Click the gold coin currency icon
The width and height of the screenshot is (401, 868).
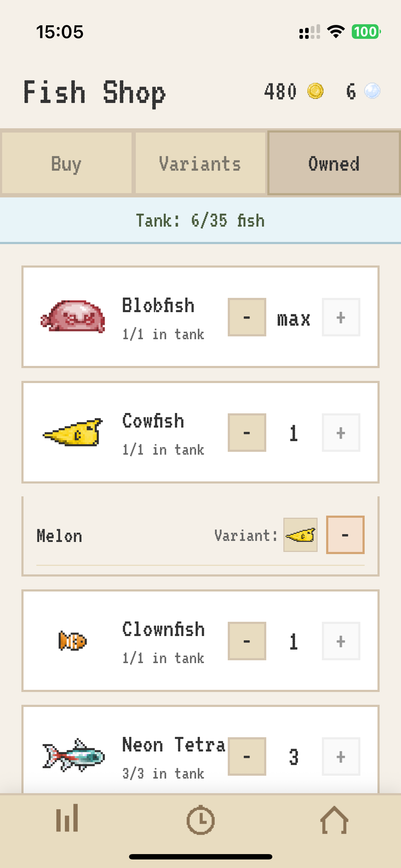[x=315, y=92]
